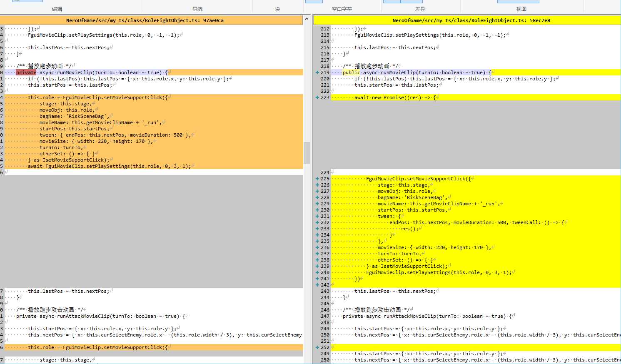Click 'this.startPos = this.lastPos' on line 221

[395, 85]
